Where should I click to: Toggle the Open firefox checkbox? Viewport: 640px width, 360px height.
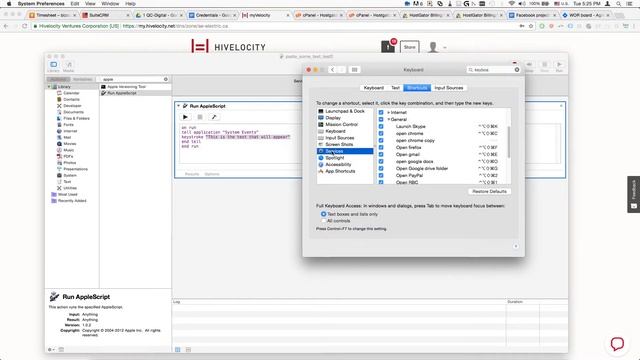click(381, 147)
